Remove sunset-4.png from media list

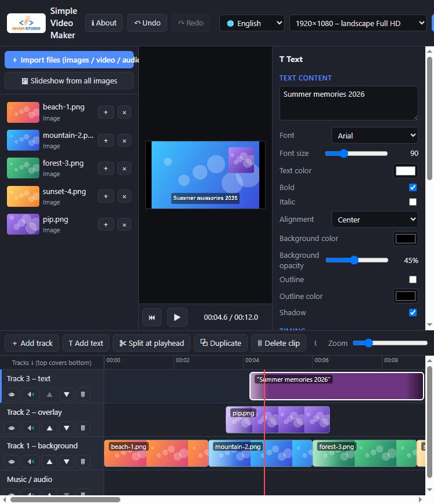point(124,196)
